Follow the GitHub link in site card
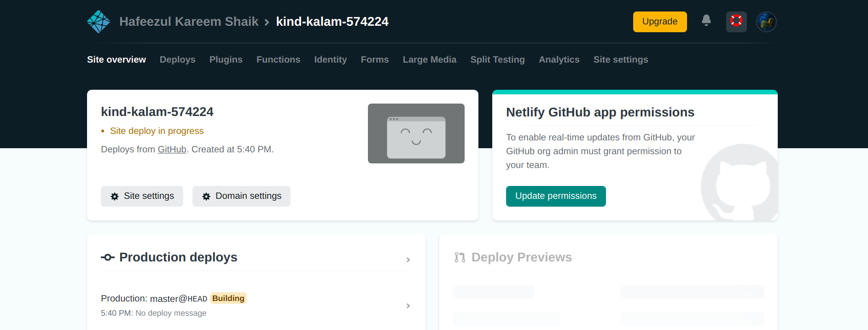Screen dimensions: 868x330 click(x=172, y=149)
